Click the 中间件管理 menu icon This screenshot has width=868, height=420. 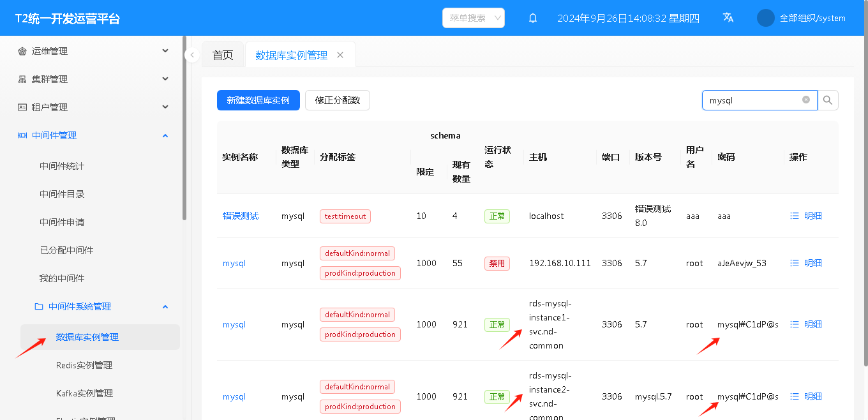[x=22, y=135]
